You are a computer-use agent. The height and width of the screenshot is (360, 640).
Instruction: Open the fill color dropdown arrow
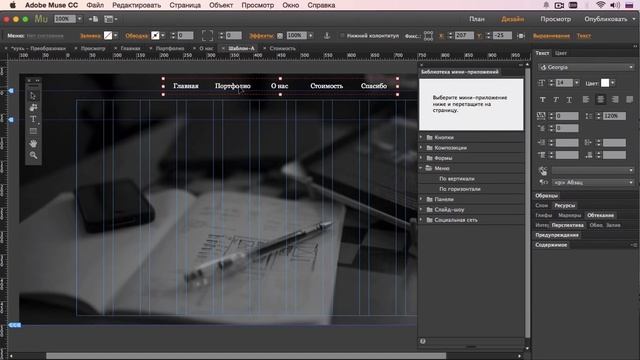[116, 36]
